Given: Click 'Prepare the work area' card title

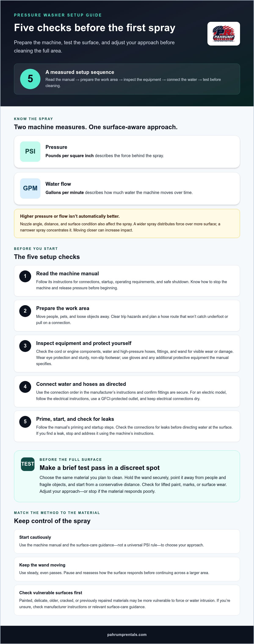Looking at the screenshot, I should 63,308.
